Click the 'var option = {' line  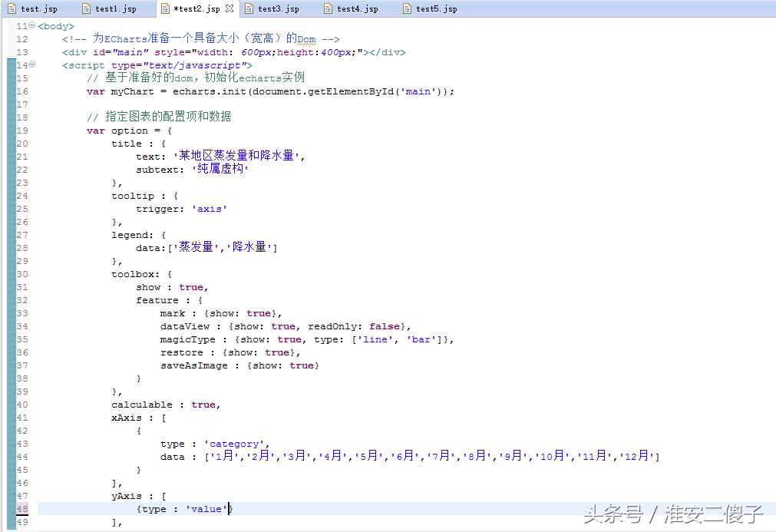(x=129, y=131)
